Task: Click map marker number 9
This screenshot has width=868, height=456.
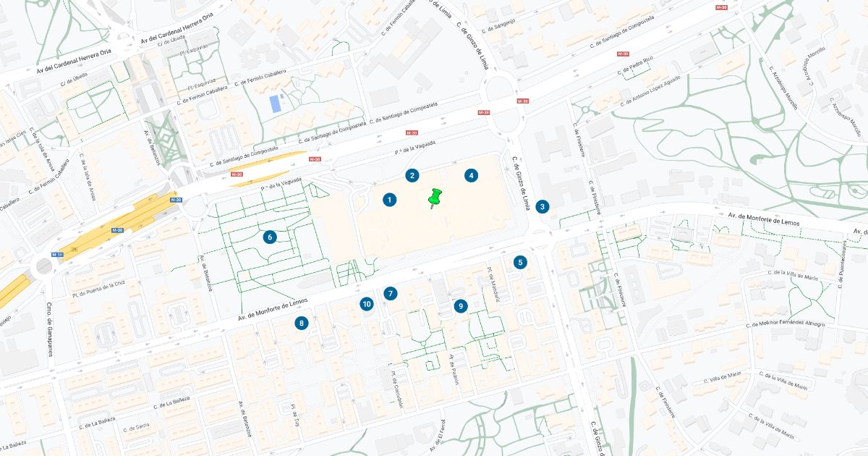Action: pyautogui.click(x=461, y=306)
